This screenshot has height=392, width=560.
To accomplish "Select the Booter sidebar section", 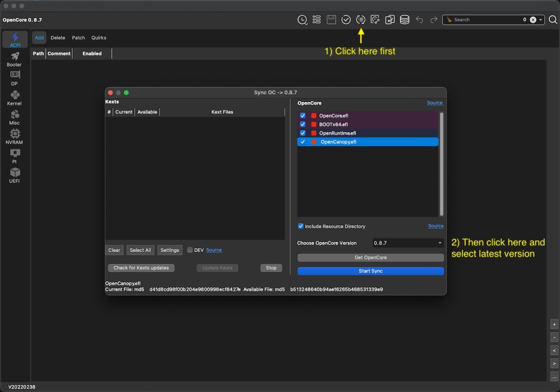I will point(15,59).
